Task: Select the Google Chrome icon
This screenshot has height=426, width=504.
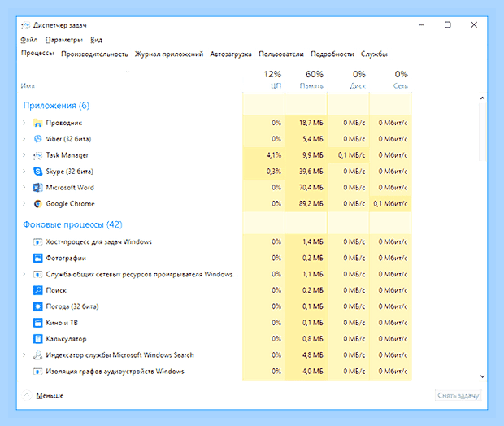Action: (x=37, y=204)
